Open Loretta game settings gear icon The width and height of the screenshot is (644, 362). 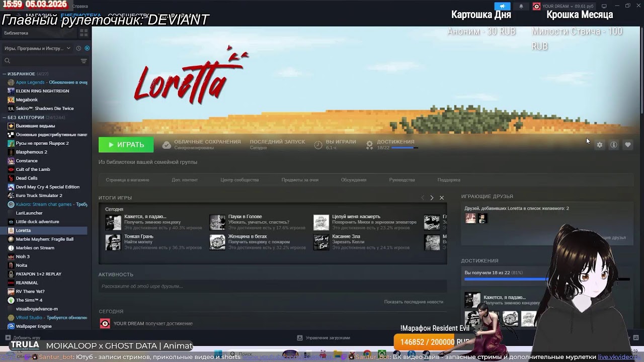[599, 145]
